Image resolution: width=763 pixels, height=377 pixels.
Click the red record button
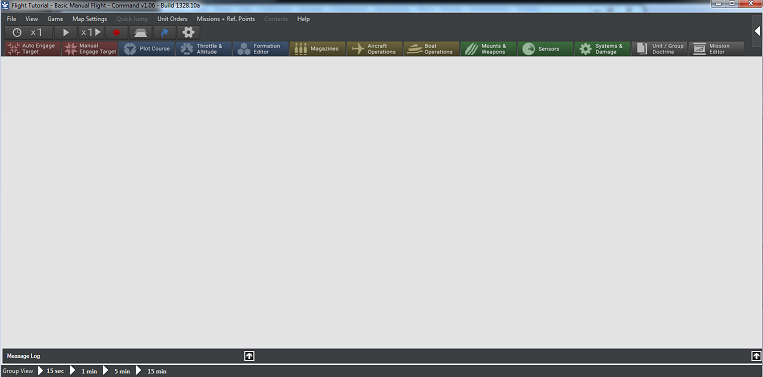click(116, 33)
